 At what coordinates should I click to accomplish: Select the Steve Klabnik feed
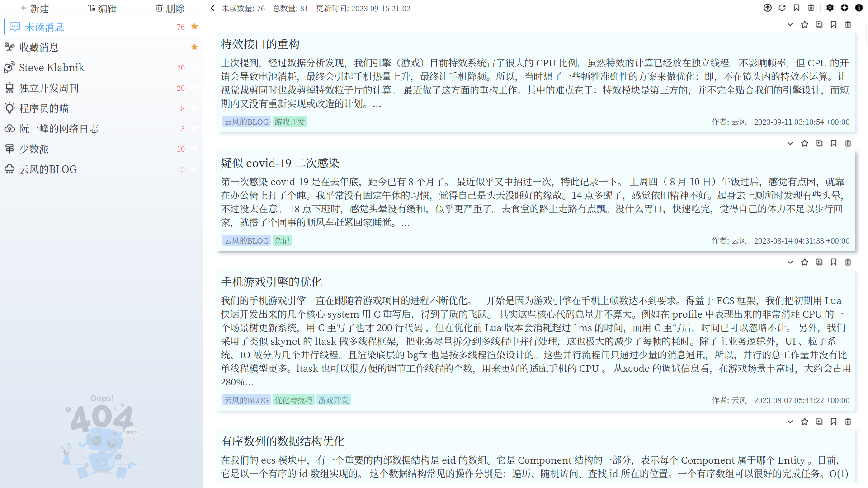(x=52, y=68)
